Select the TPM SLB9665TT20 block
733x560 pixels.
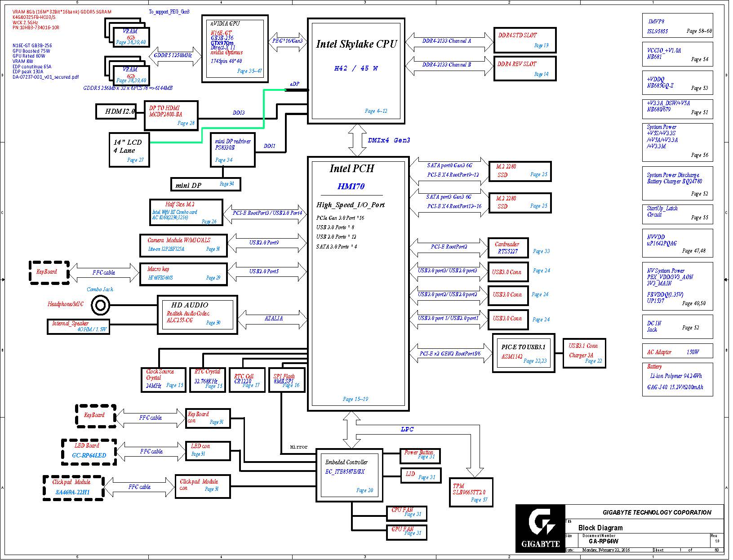click(471, 493)
